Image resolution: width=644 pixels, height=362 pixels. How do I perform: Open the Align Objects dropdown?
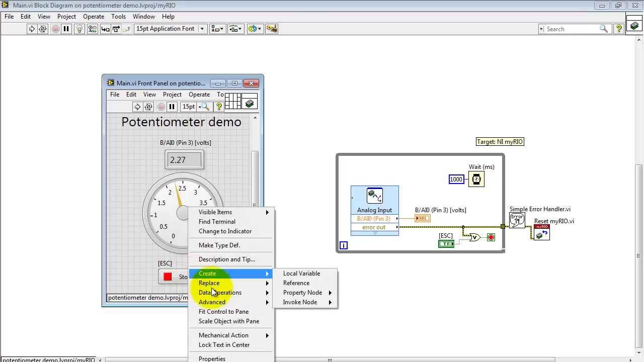point(217,29)
